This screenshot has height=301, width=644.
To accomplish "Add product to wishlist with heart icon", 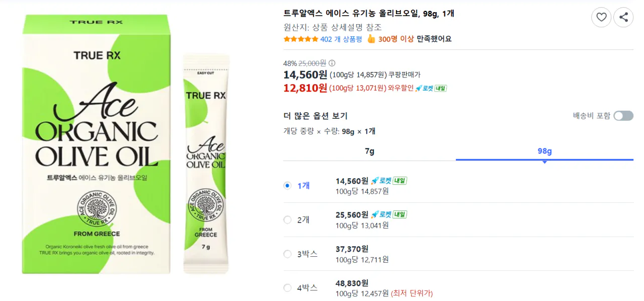I will 601,17.
